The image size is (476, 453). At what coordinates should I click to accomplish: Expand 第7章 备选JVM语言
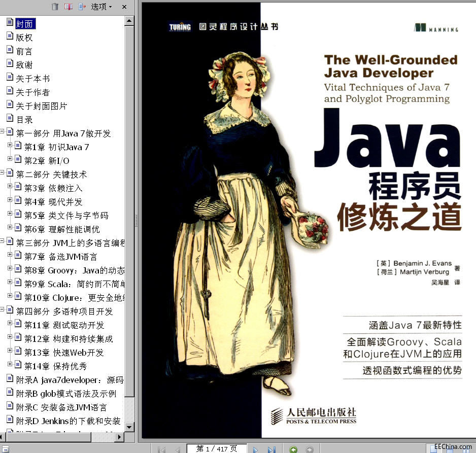pos(10,255)
